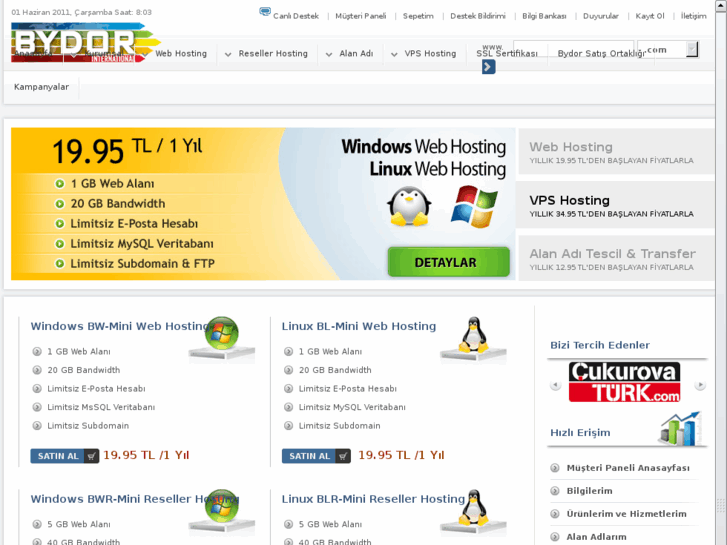This screenshot has width=727, height=545.
Task: Open the Bydor Satış Ortaklığı menu item
Action: [x=601, y=53]
